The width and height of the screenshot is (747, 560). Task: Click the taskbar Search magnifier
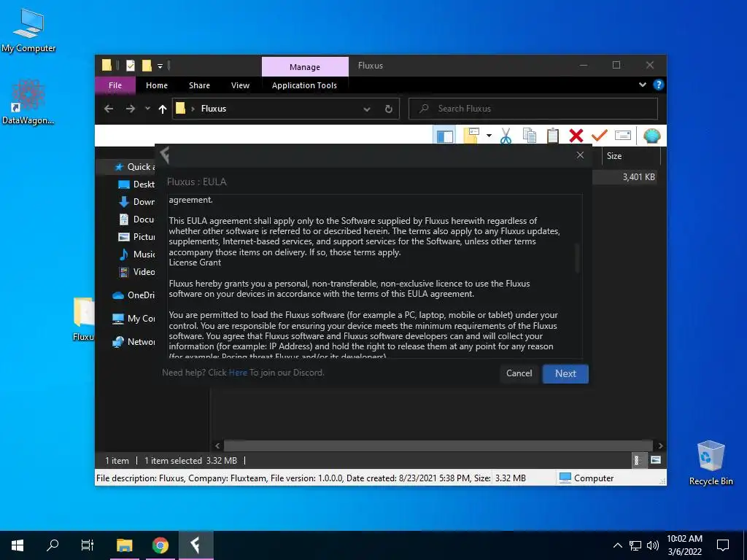coord(53,545)
